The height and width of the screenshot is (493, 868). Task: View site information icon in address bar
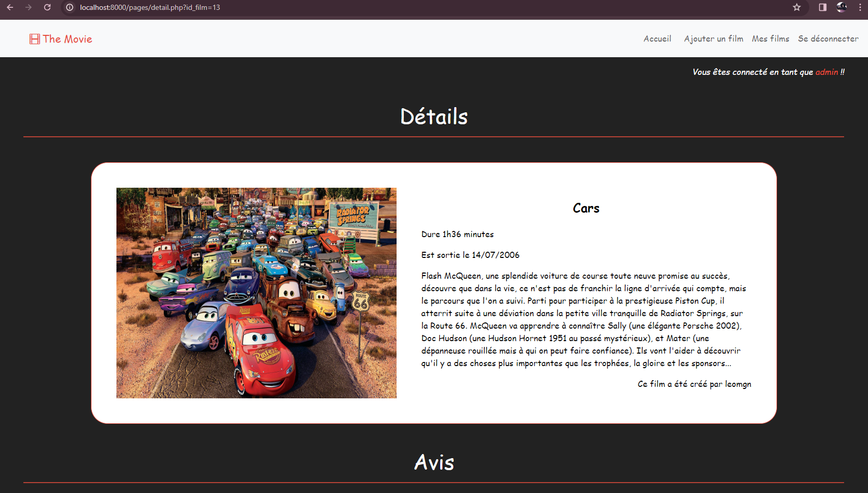click(x=70, y=7)
